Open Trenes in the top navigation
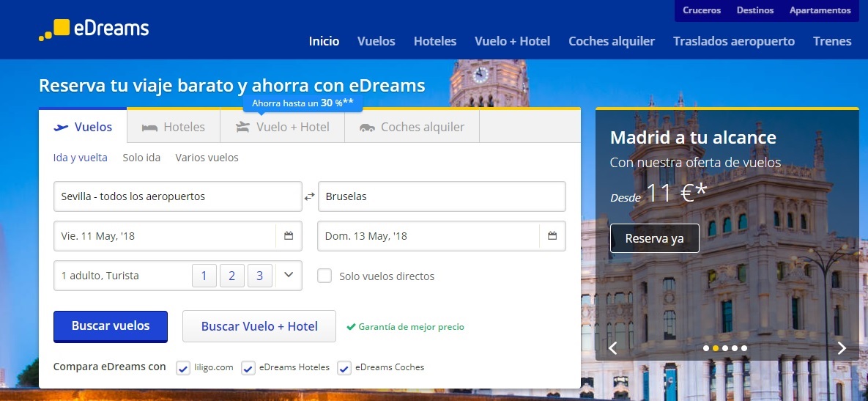Viewport: 868px width, 401px height. point(831,41)
